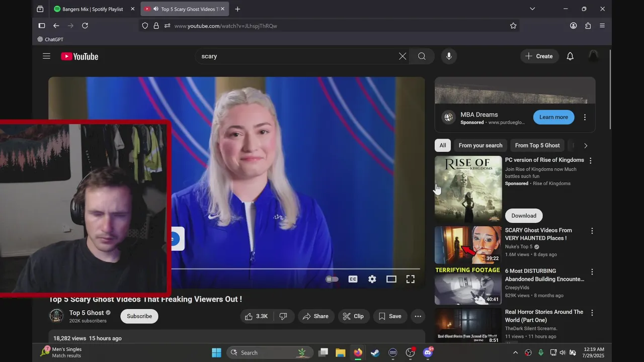Click the Share button

[315, 316]
